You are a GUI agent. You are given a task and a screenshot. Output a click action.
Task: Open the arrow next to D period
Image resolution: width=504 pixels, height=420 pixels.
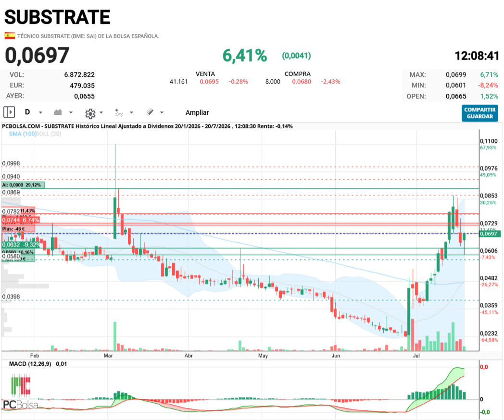[40, 113]
